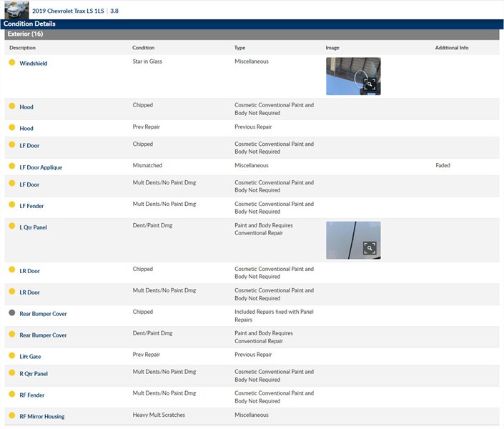Open the RF Mirror Housing entry
The width and height of the screenshot is (504, 429).
pyautogui.click(x=43, y=416)
